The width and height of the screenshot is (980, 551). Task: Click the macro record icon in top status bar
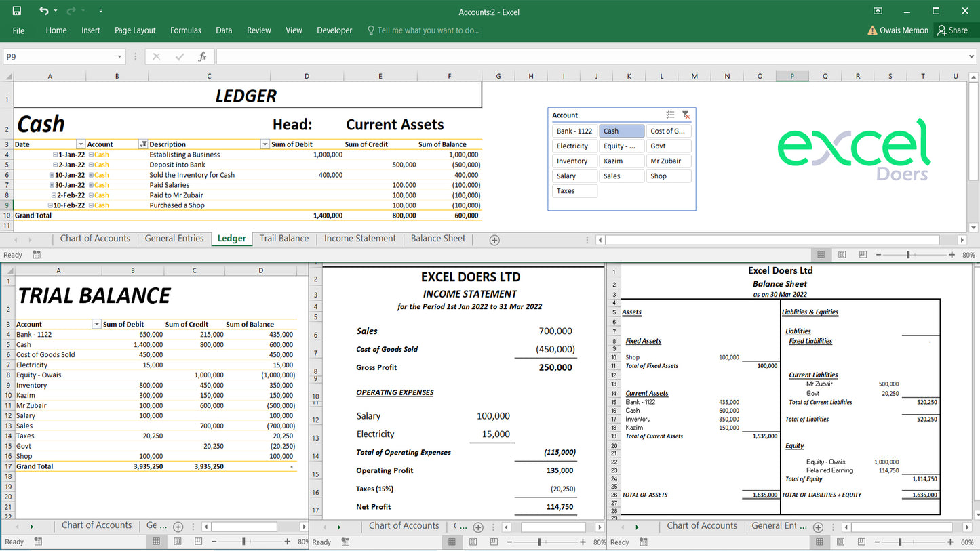pyautogui.click(x=37, y=255)
